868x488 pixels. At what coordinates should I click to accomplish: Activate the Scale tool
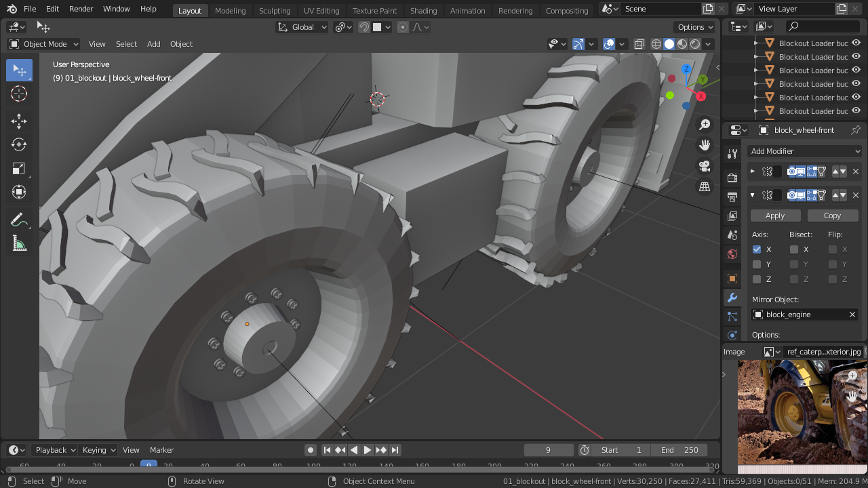[x=19, y=168]
